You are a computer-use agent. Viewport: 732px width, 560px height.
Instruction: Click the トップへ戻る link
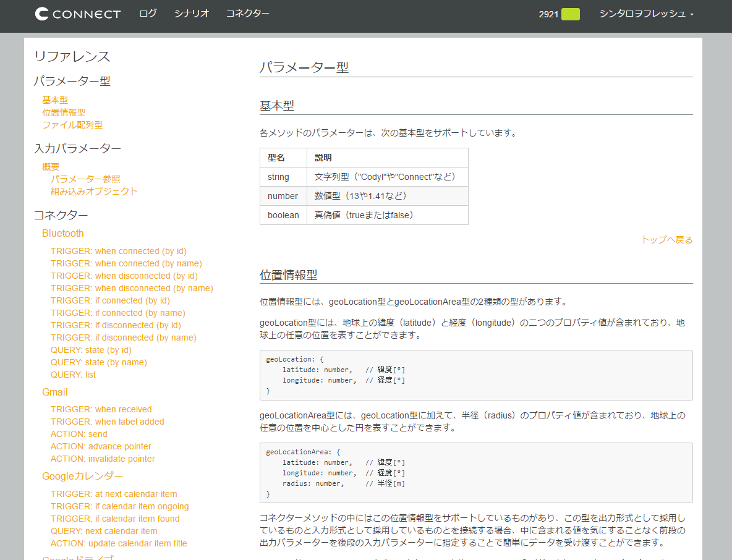(x=666, y=240)
